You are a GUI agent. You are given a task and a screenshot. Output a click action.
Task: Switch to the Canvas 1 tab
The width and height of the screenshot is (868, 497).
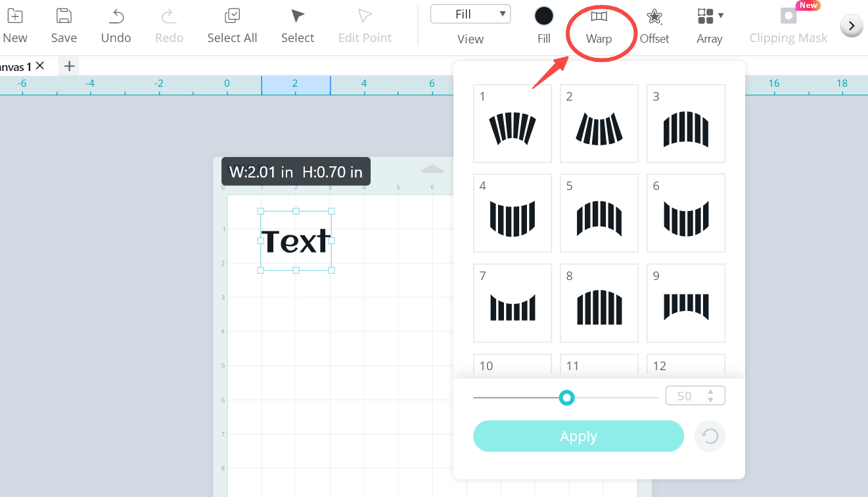point(14,66)
